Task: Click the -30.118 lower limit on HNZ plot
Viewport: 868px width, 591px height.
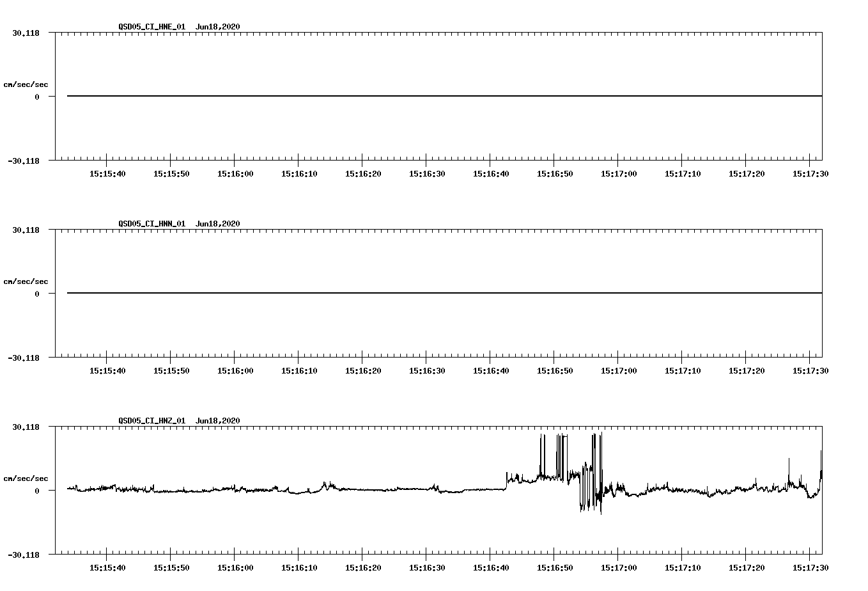Action: [x=24, y=555]
